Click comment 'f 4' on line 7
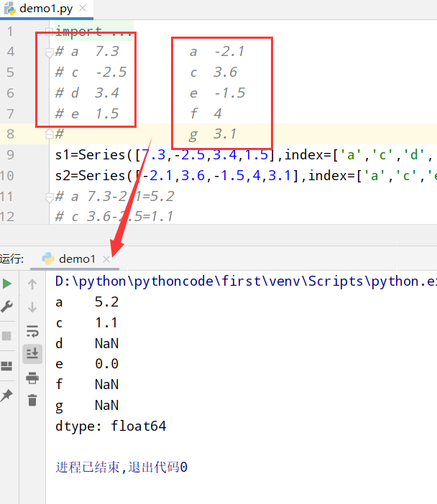Image resolution: width=437 pixels, height=504 pixels. 206,113
